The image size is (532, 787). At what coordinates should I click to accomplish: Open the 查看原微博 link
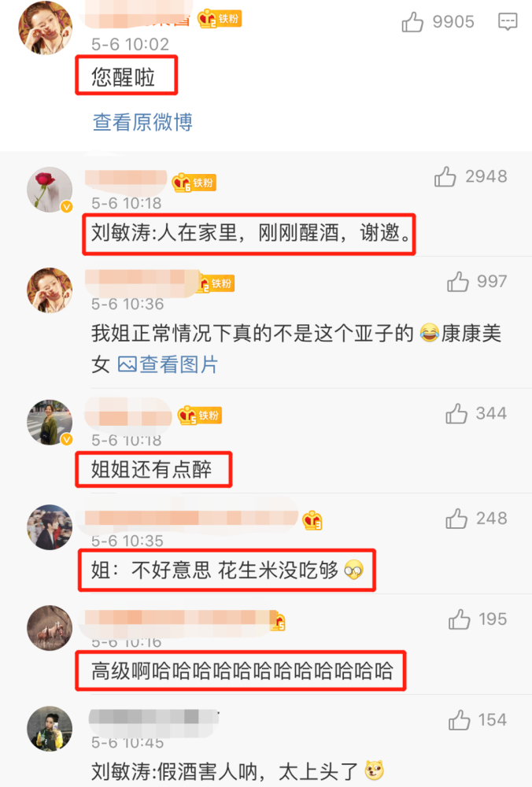tap(142, 122)
